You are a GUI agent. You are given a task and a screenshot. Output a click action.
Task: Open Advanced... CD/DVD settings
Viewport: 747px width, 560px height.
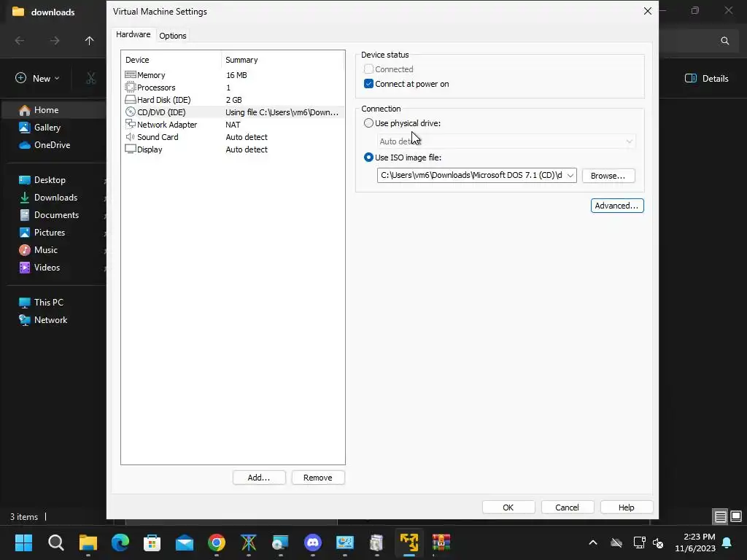click(617, 206)
